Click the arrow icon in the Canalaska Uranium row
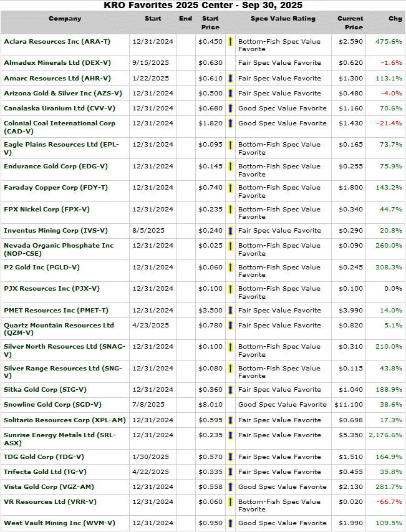Screen dimensions: 406x532 pos(230,109)
